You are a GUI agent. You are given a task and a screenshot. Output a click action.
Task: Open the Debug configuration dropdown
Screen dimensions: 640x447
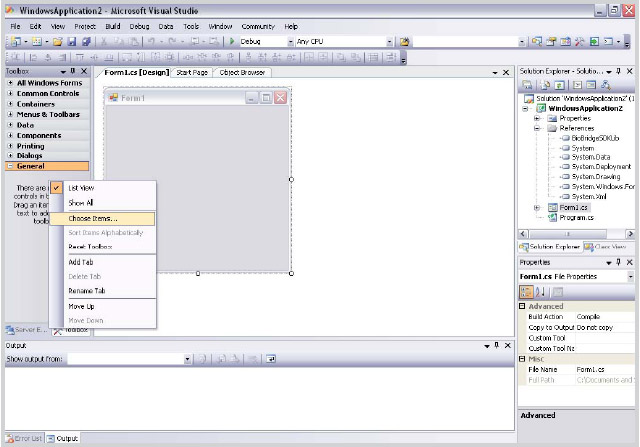(x=290, y=42)
